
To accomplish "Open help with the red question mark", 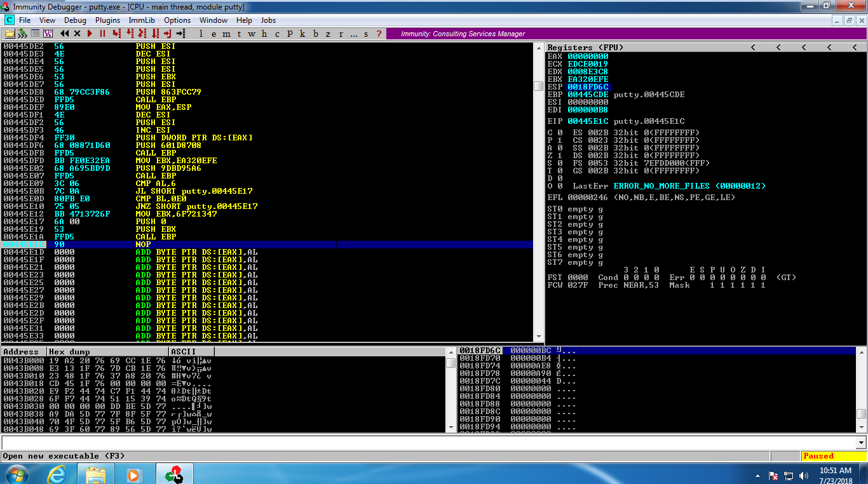I will [379, 34].
